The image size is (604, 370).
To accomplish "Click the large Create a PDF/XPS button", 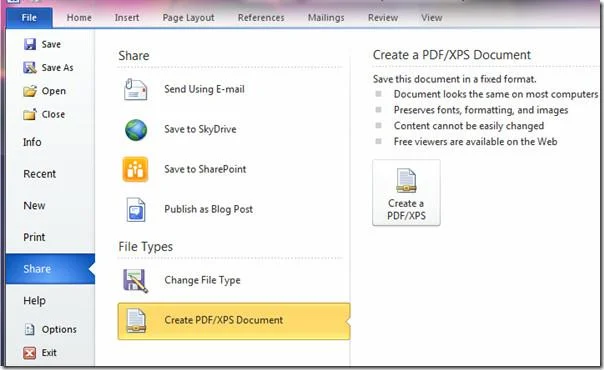I will (406, 193).
